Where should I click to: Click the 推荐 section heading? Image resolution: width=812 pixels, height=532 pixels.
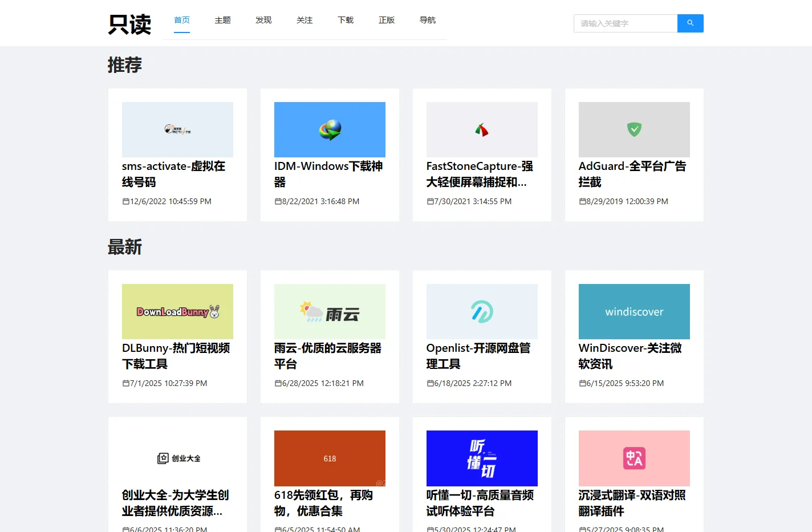[125, 65]
